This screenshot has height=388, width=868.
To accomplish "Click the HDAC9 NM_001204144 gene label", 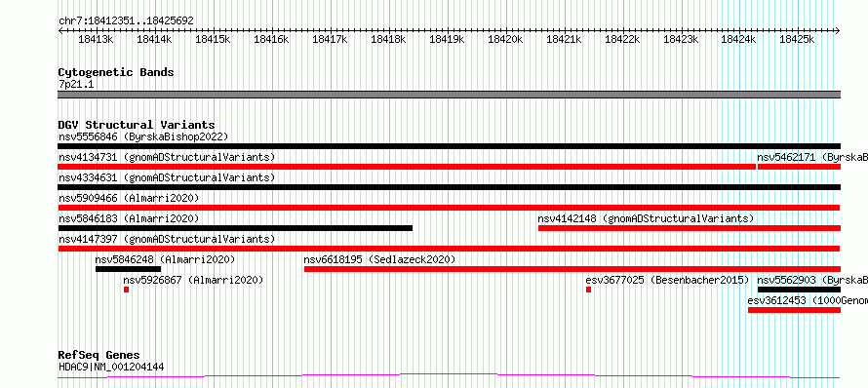I will 111,367.
